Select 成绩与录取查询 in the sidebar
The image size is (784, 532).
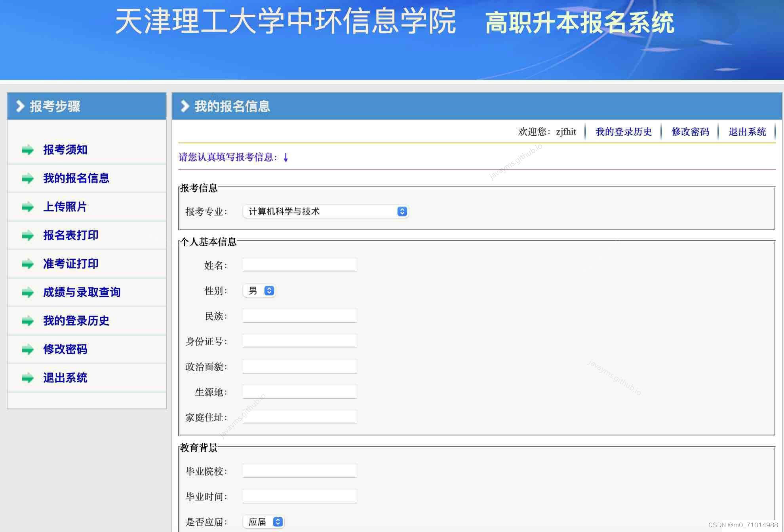point(82,293)
